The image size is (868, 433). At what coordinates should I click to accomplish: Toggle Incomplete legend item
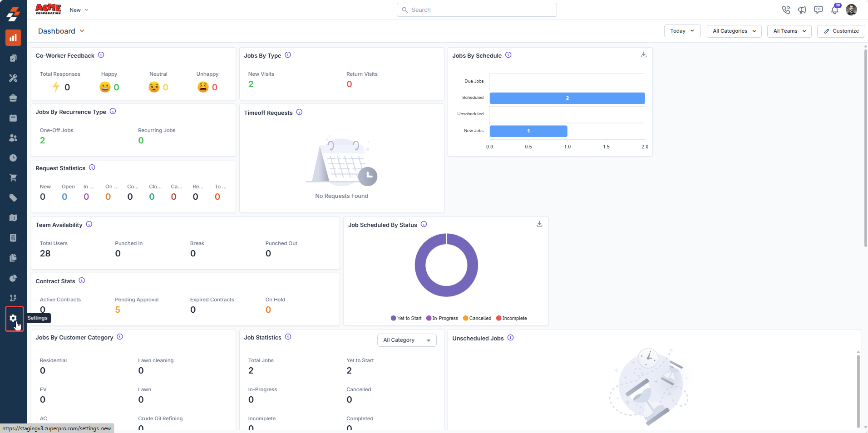[512, 318]
